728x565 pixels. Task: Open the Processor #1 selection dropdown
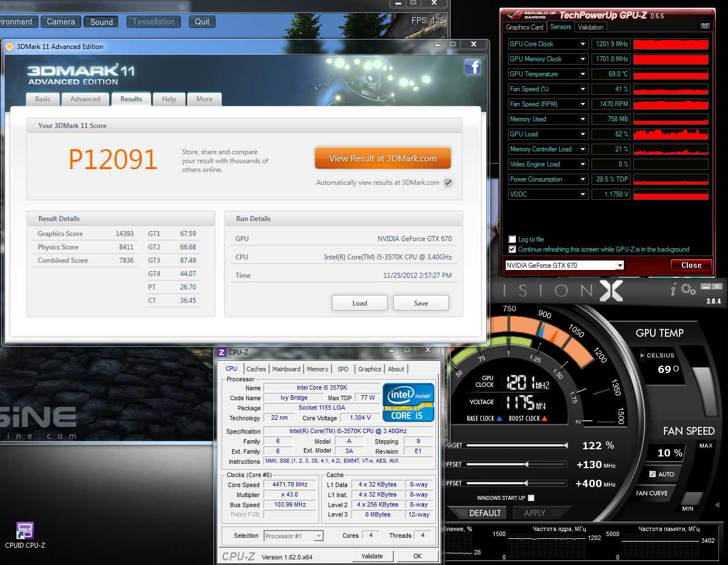pos(319,536)
